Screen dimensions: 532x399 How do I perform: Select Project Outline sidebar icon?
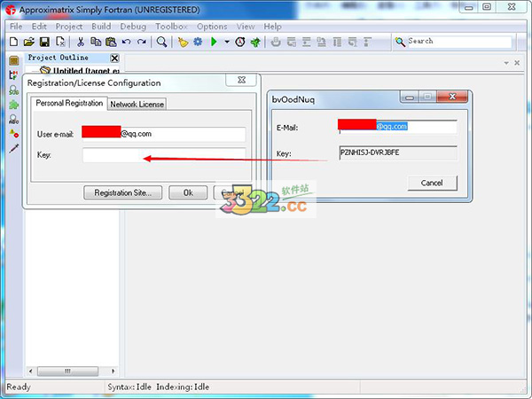tap(14, 60)
